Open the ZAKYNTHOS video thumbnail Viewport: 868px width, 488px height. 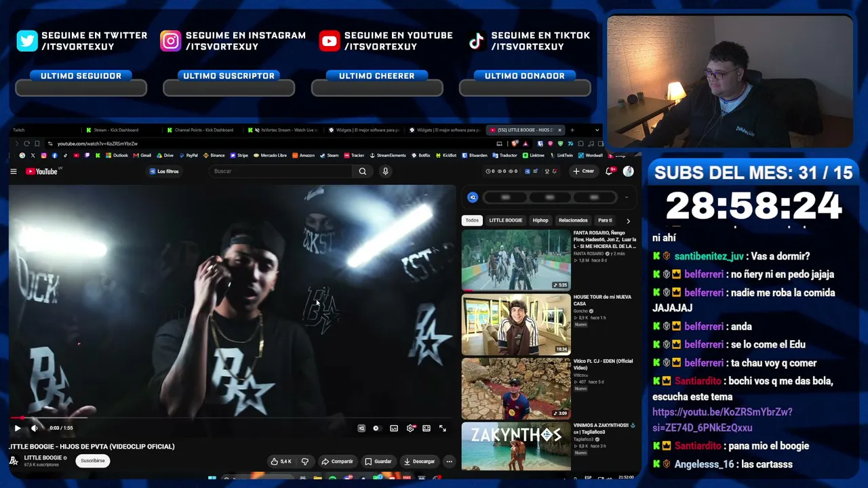[x=516, y=447]
